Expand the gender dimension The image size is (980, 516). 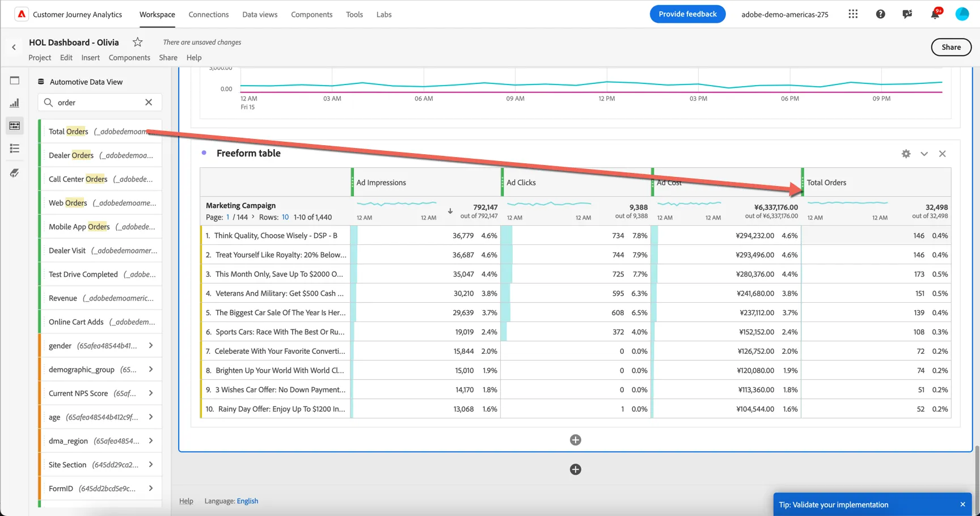[151, 345]
